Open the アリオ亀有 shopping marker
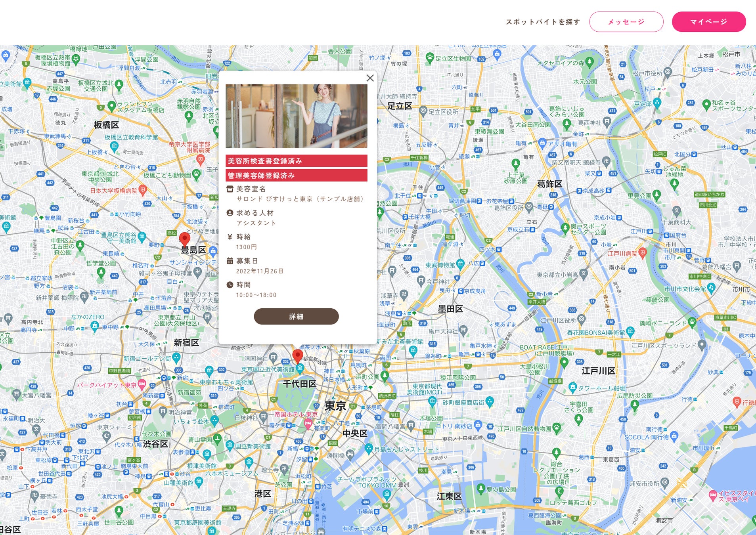The height and width of the screenshot is (535, 756). [542, 143]
